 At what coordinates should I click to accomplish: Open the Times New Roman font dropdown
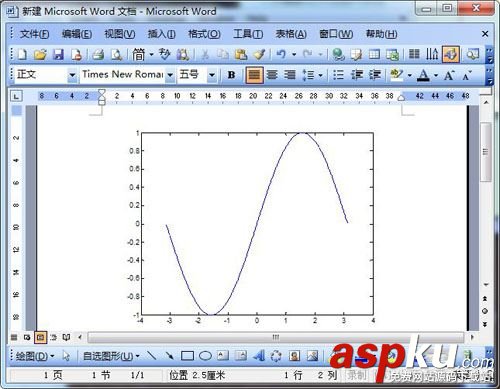[x=170, y=75]
